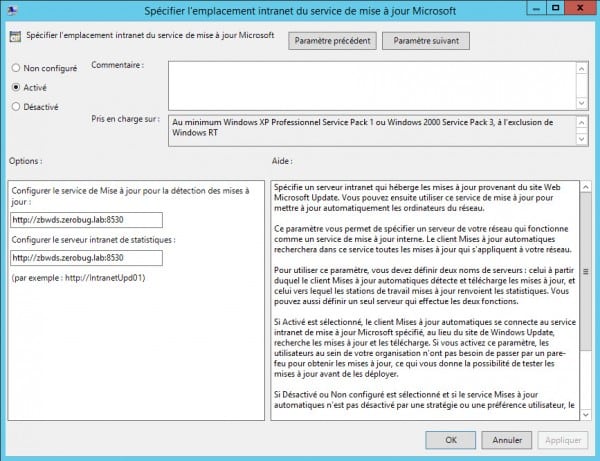Click the intranet statistics server URL field
Screen dimensions: 600x461
(x=86, y=258)
